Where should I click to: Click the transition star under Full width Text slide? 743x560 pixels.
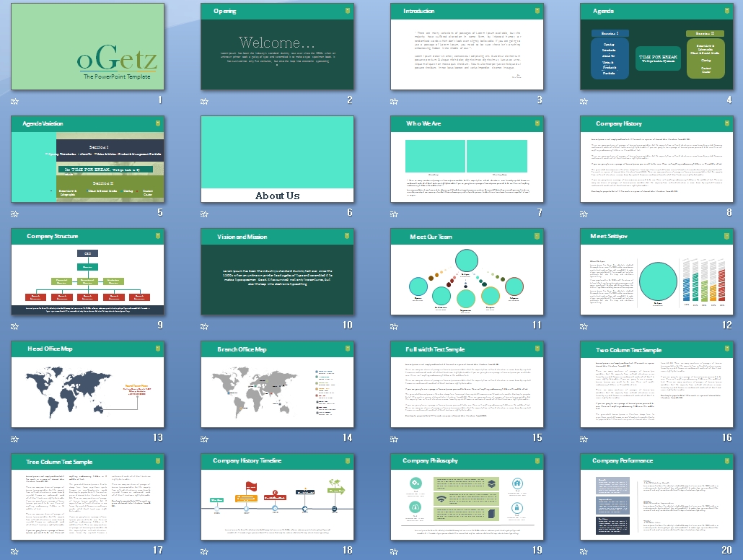(x=394, y=439)
